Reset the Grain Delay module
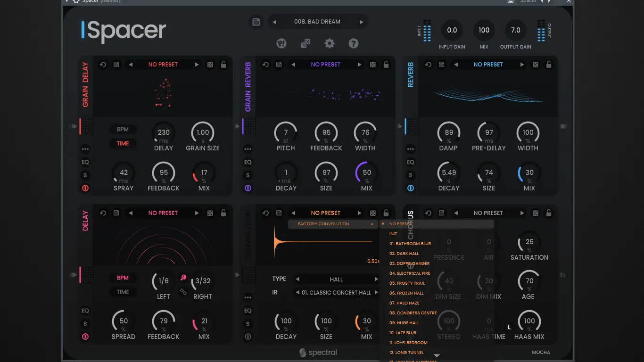 [x=103, y=65]
